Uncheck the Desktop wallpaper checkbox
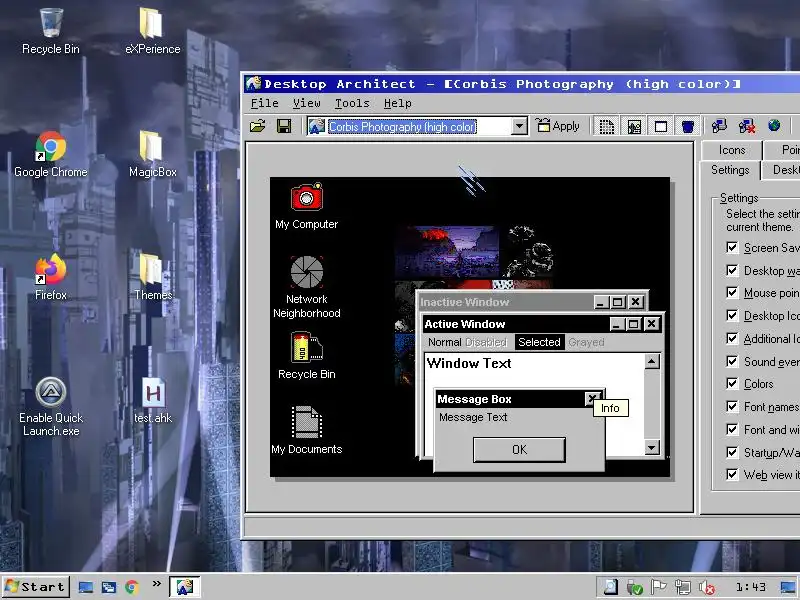Viewport: 800px width, 600px height. (x=732, y=270)
